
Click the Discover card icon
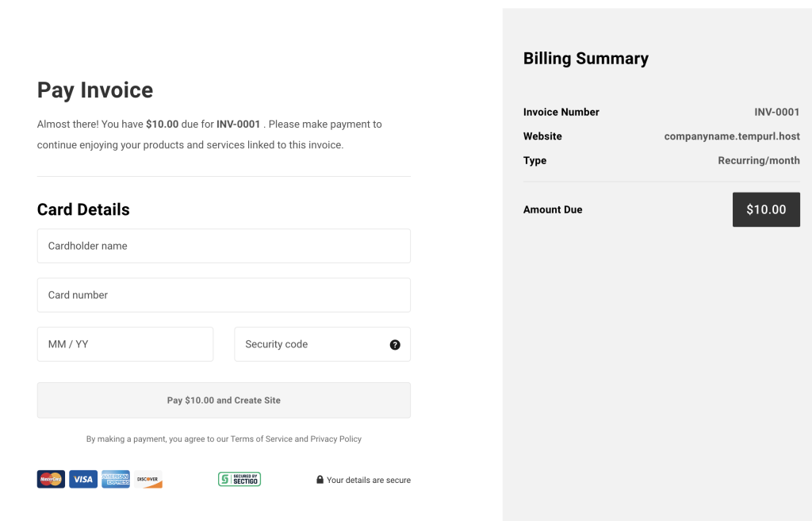pos(147,479)
